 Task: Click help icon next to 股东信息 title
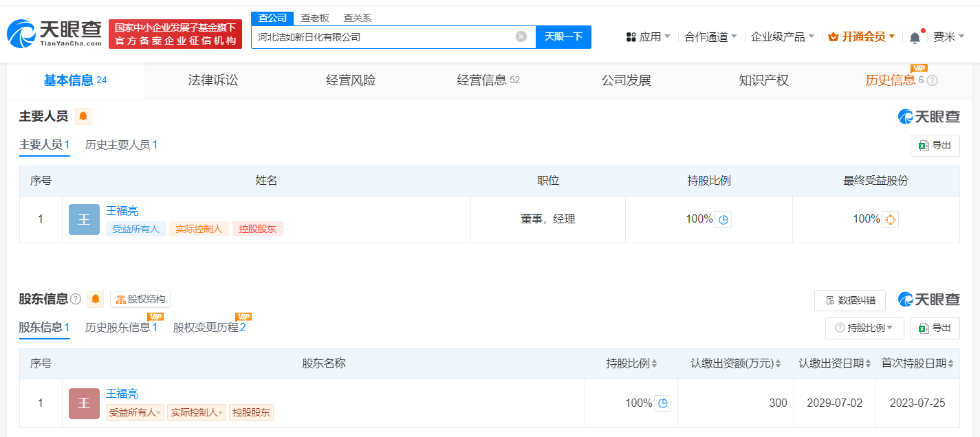click(x=76, y=299)
